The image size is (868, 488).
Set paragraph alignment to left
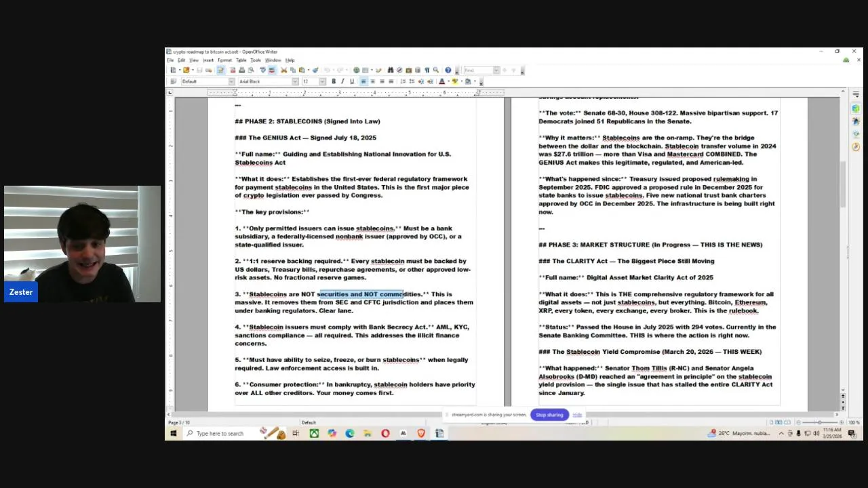click(363, 81)
